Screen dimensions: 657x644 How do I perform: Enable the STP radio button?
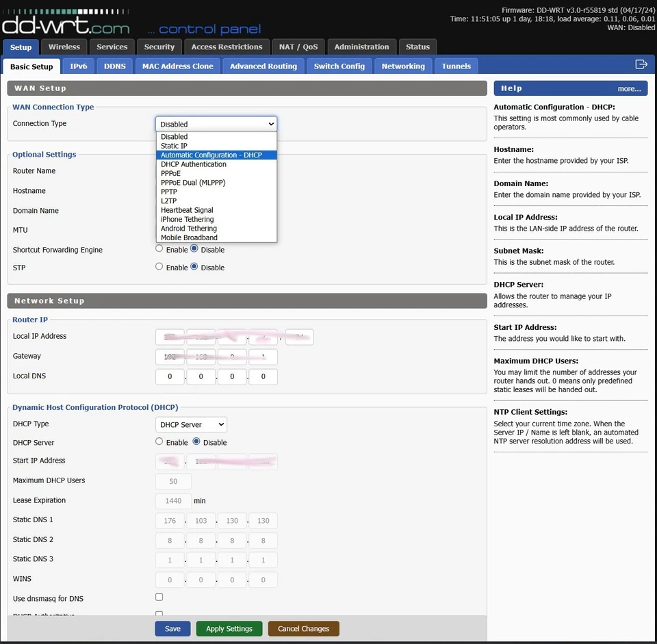point(159,267)
